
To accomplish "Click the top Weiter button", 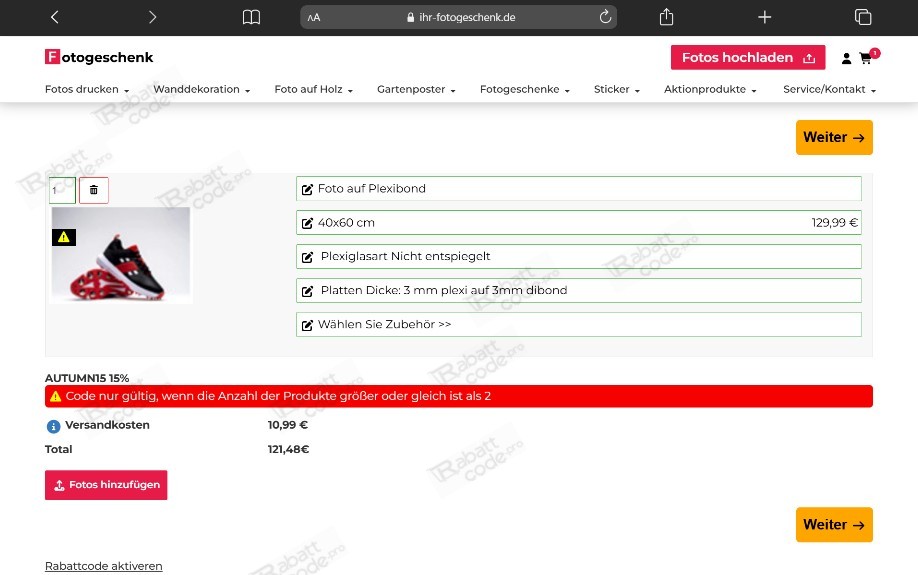I will point(834,138).
